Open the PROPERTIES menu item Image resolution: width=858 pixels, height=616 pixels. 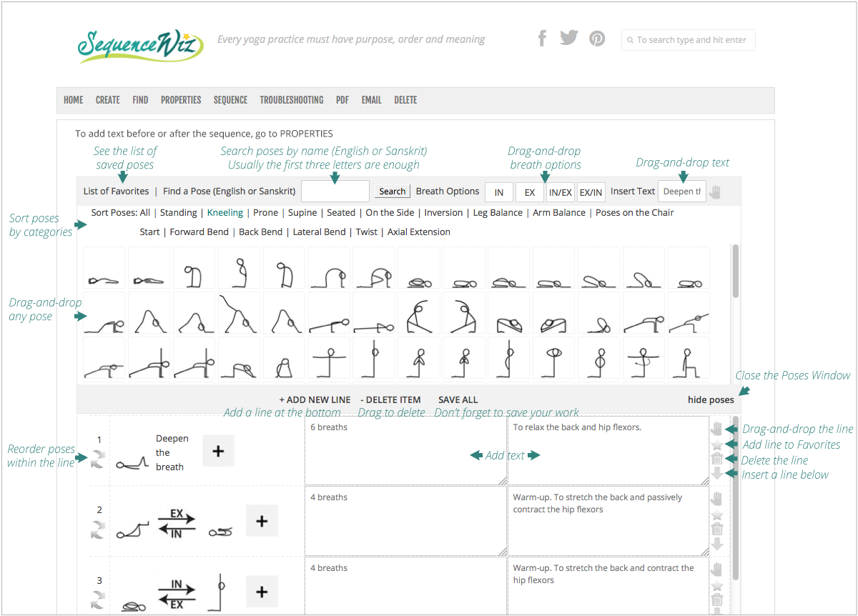point(181,100)
